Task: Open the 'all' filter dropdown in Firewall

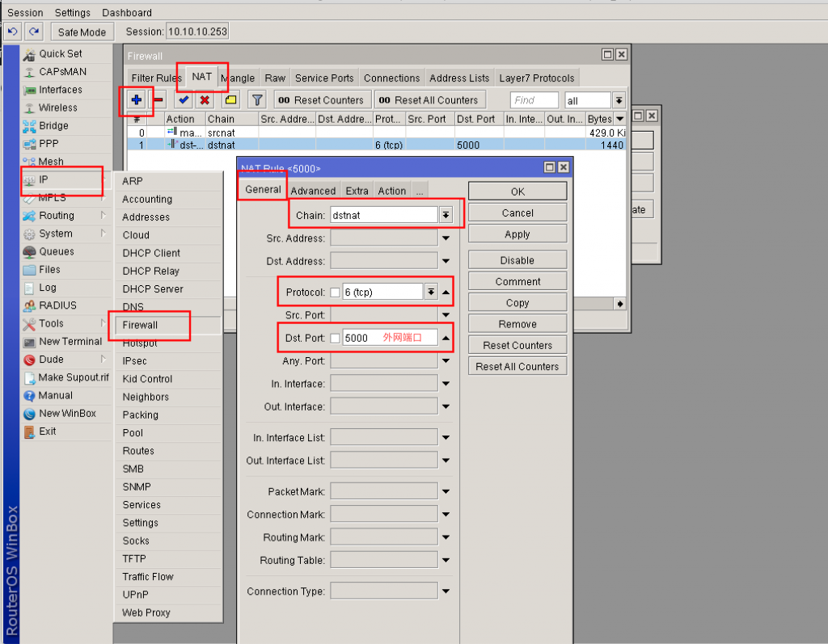Action: point(619,99)
